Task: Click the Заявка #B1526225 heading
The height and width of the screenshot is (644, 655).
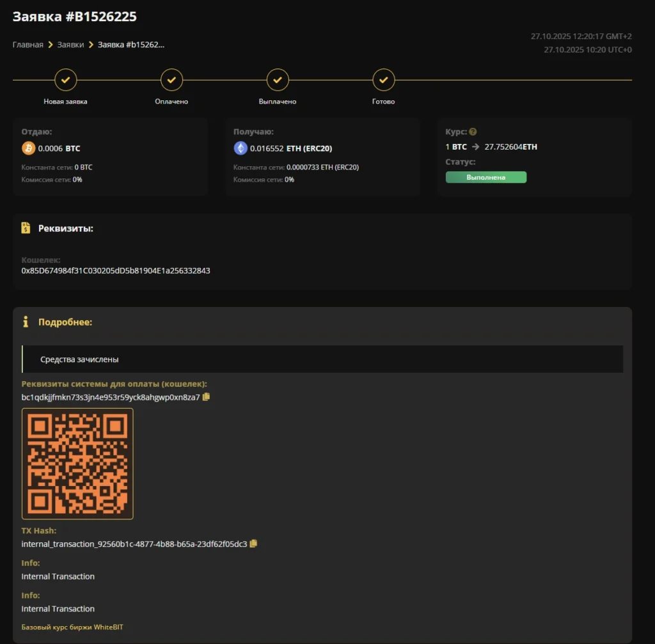Action: point(74,16)
